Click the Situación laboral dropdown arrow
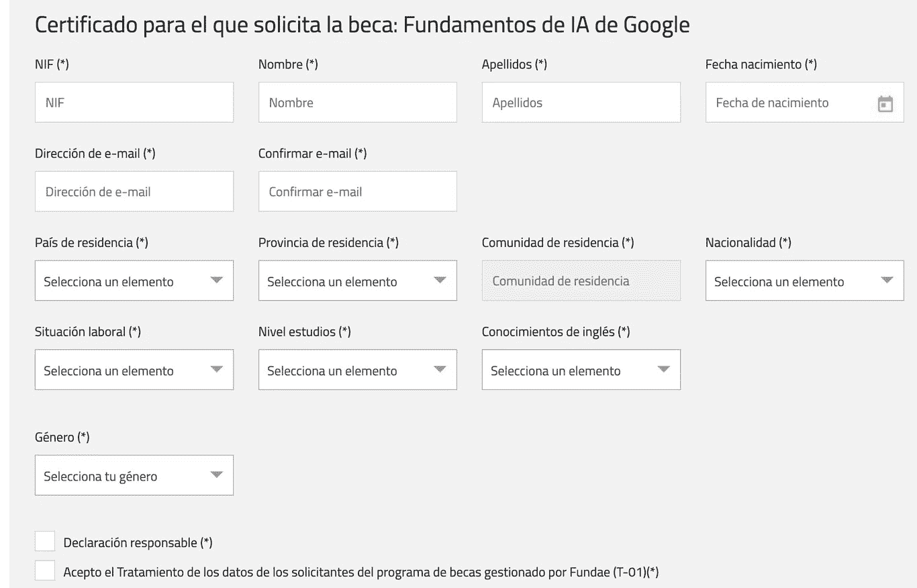 (216, 369)
